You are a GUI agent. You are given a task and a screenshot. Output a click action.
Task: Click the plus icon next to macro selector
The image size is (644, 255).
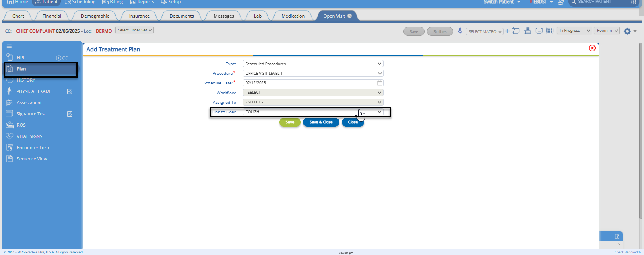[x=507, y=31]
